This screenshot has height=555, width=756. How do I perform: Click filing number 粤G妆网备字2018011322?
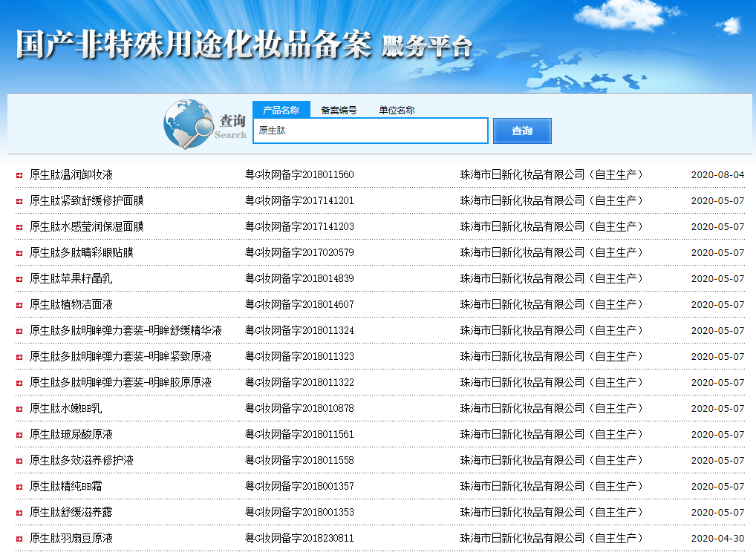299,383
